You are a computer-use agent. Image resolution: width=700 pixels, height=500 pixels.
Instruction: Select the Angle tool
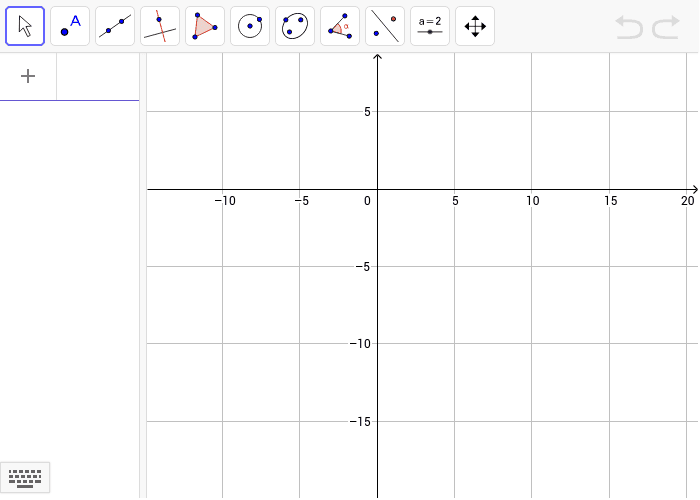pyautogui.click(x=340, y=26)
